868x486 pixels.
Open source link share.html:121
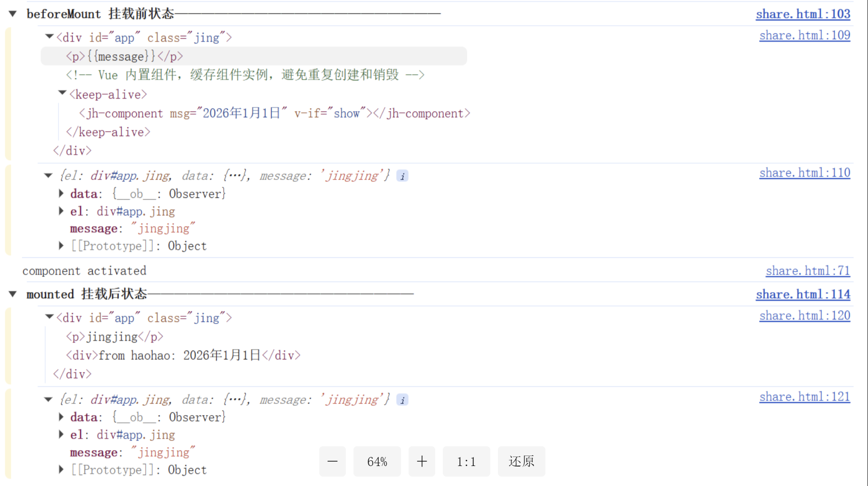(805, 397)
